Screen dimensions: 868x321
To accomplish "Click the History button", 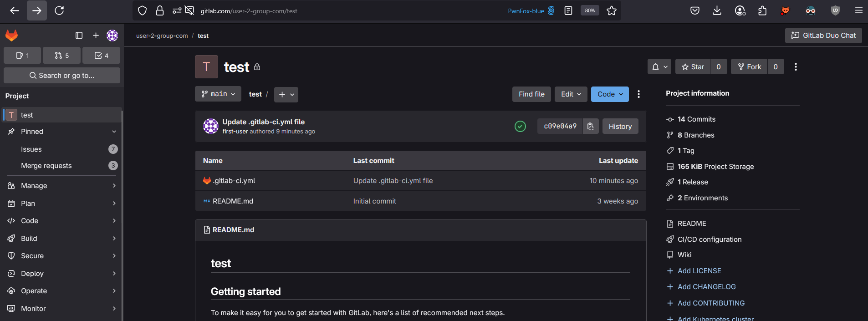I will click(620, 127).
